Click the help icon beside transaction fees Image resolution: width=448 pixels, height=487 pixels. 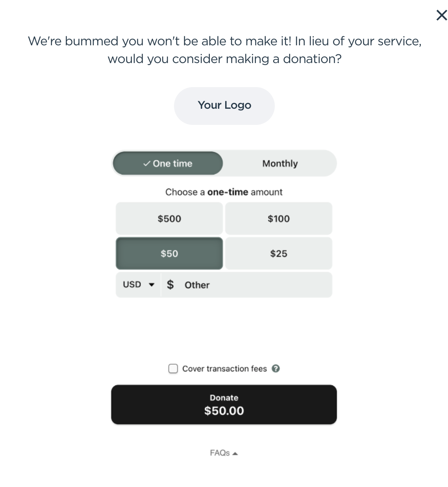pyautogui.click(x=276, y=368)
